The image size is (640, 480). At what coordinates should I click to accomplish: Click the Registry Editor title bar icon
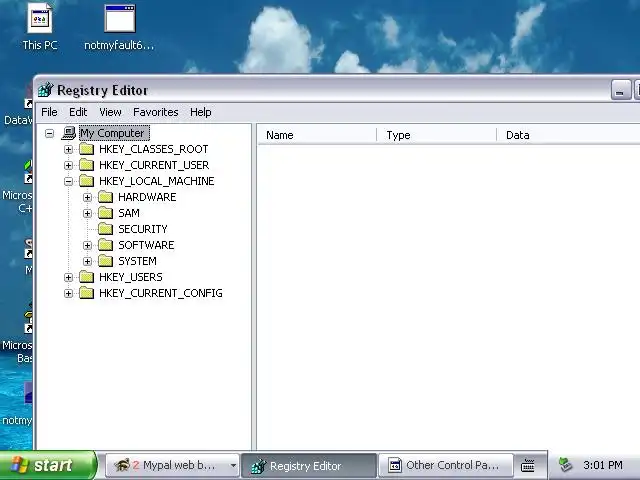[x=46, y=90]
